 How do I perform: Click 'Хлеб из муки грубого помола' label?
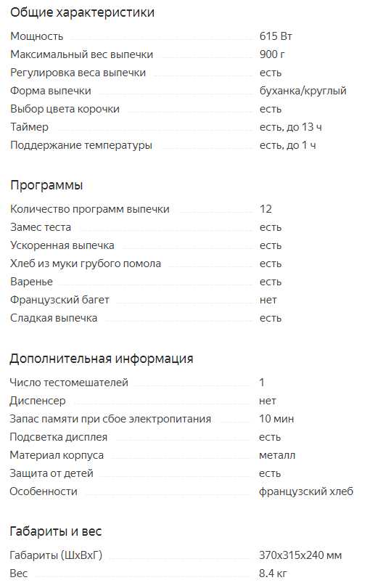[86, 264]
